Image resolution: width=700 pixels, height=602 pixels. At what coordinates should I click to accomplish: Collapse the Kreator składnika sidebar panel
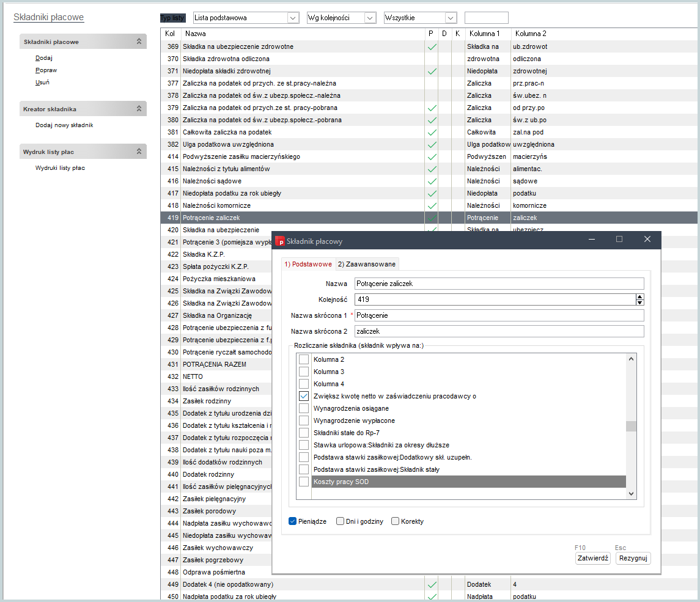click(x=139, y=108)
